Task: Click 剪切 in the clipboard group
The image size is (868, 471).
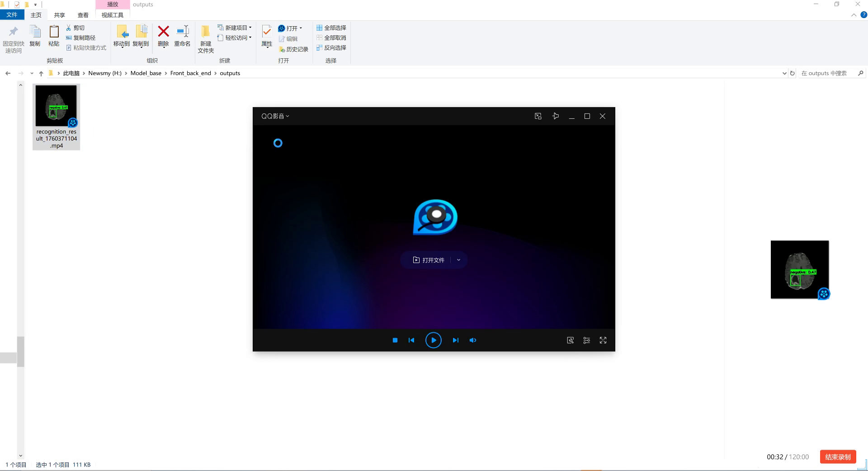Action: click(75, 28)
